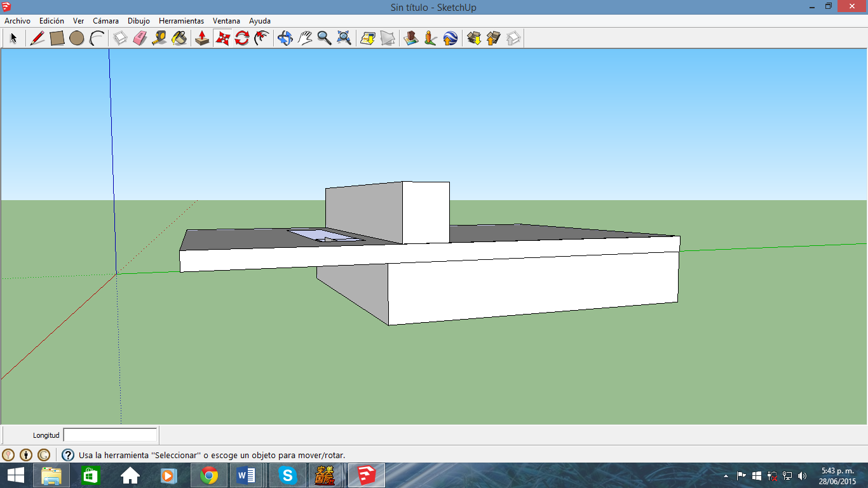This screenshot has width=868, height=488.
Task: Open the Dibujo menu
Action: [x=139, y=21]
